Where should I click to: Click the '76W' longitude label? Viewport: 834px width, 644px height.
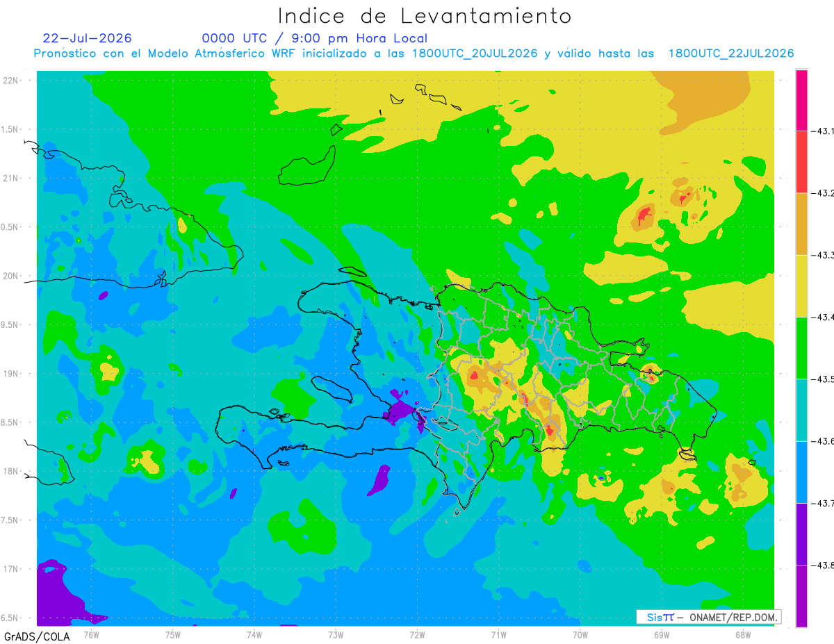(91, 635)
